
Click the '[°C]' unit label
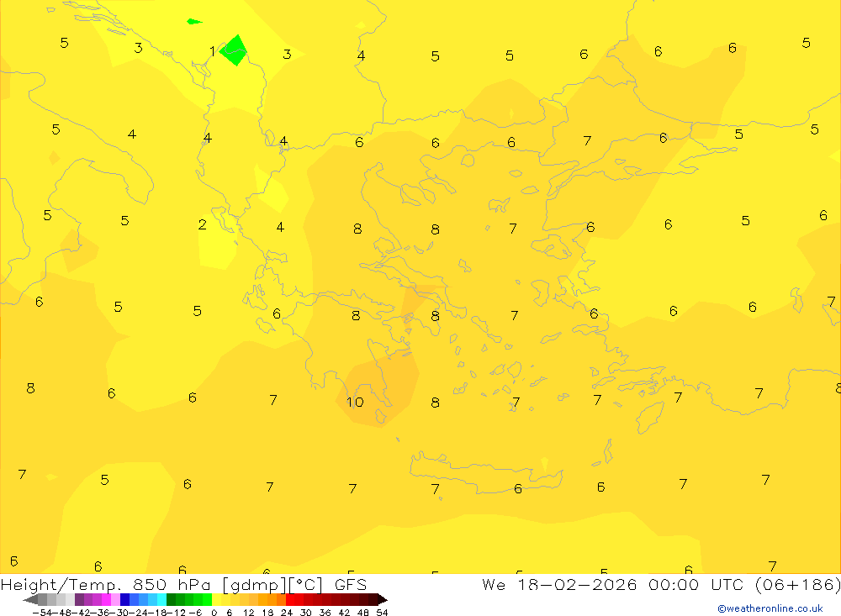pos(306,585)
